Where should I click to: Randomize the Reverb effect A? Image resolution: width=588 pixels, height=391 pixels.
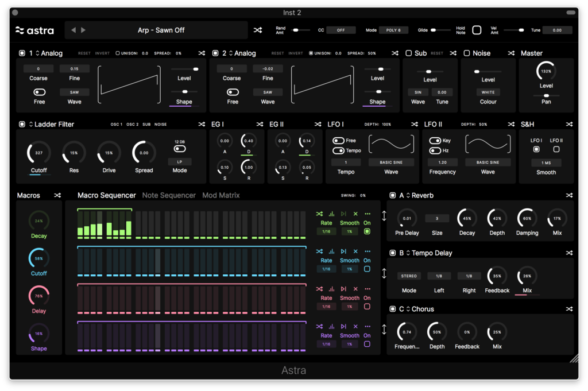coord(569,195)
